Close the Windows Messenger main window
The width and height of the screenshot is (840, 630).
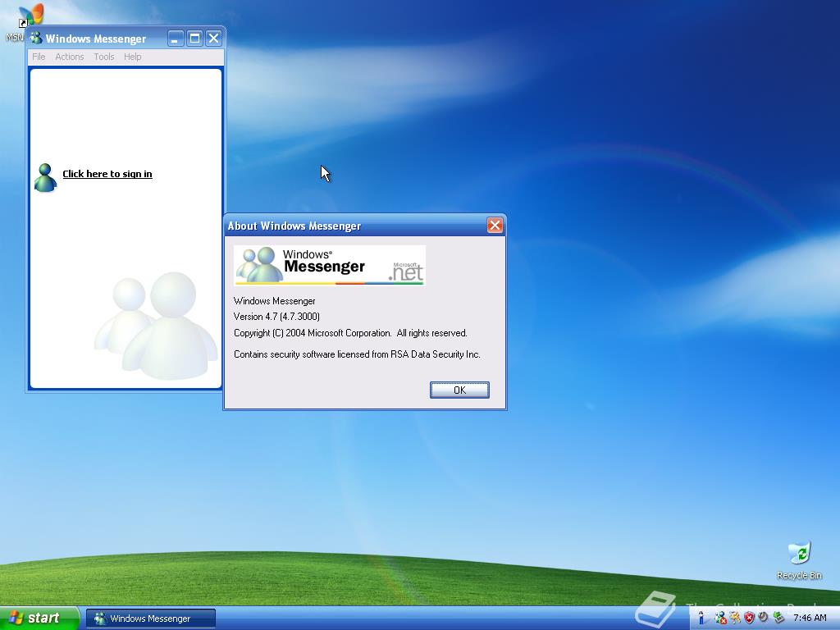tap(214, 38)
